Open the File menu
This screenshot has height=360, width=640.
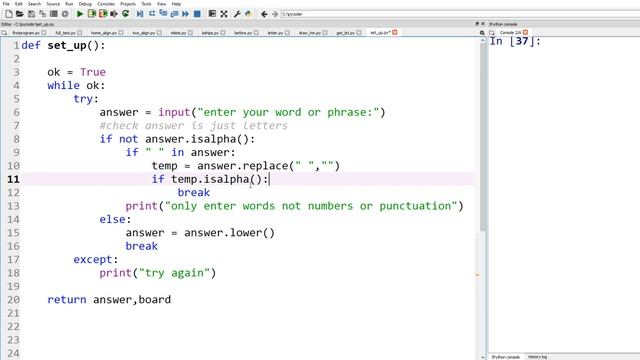tap(6, 4)
